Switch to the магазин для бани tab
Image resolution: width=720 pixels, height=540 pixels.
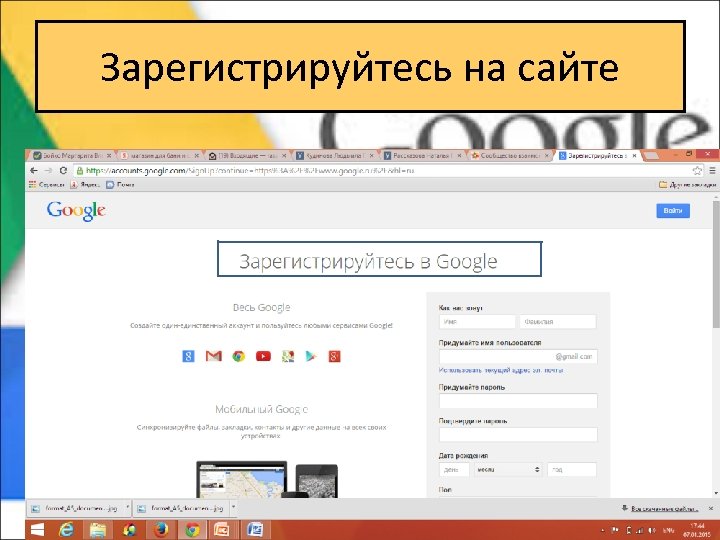(160, 156)
